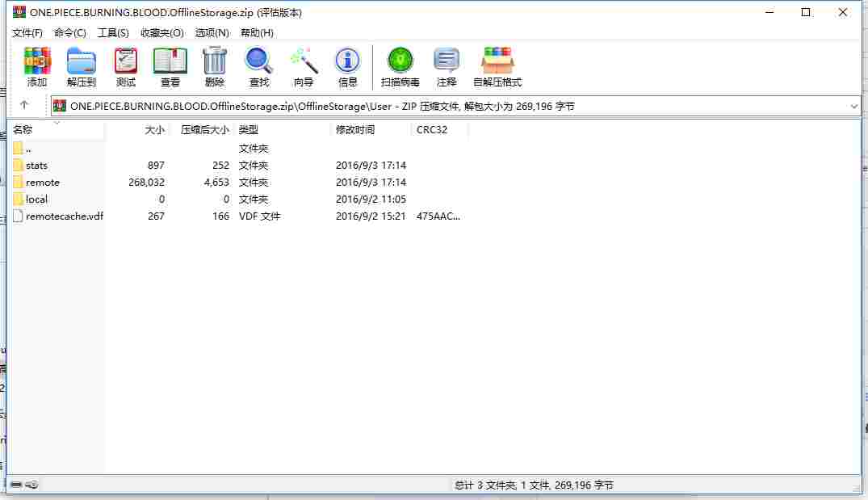
Task: Click stats folder date 2016/9/3 17:14
Action: pos(371,165)
